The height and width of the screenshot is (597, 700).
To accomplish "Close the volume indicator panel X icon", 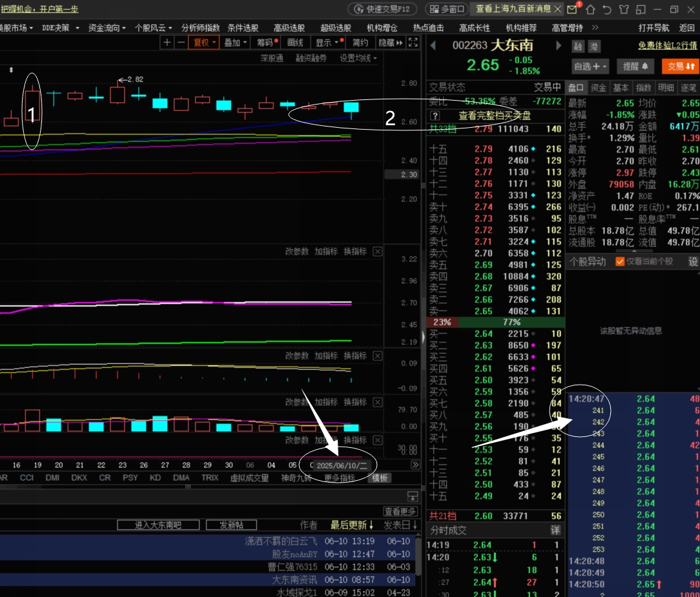I will [x=377, y=403].
